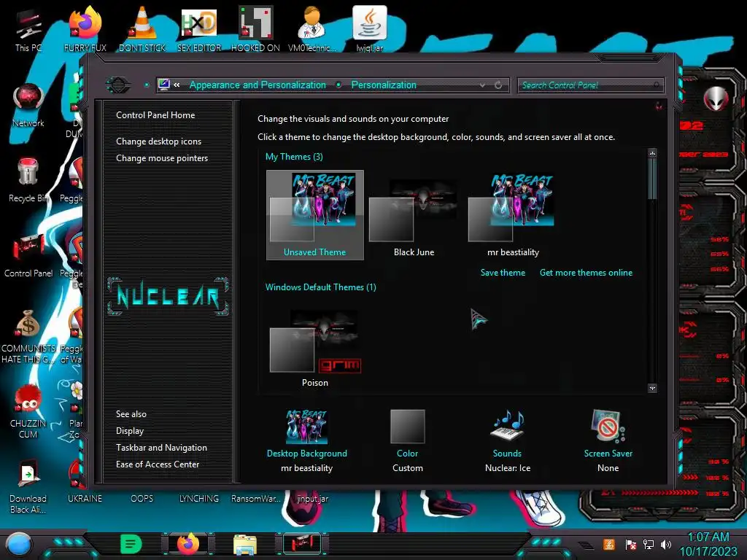
Task: Click the network tray icon
Action: tap(649, 544)
